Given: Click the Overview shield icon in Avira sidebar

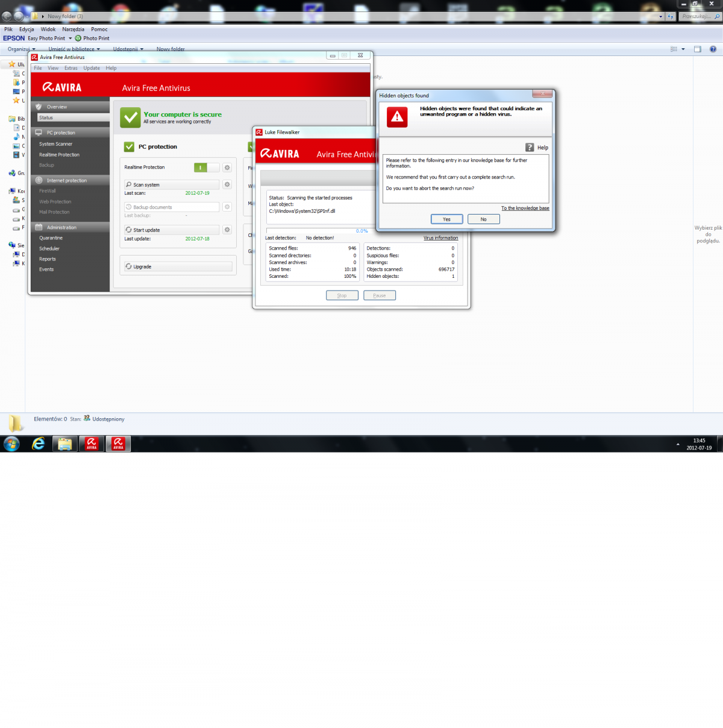Looking at the screenshot, I should point(39,107).
